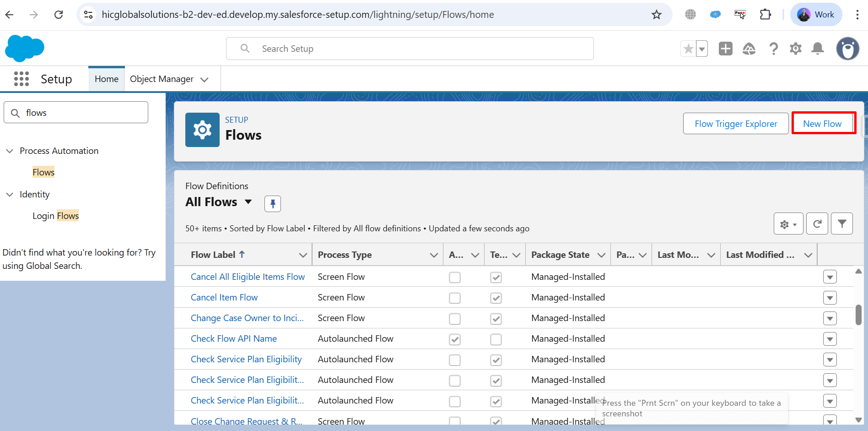Select the Home tab
The height and width of the screenshot is (431, 868).
(106, 79)
